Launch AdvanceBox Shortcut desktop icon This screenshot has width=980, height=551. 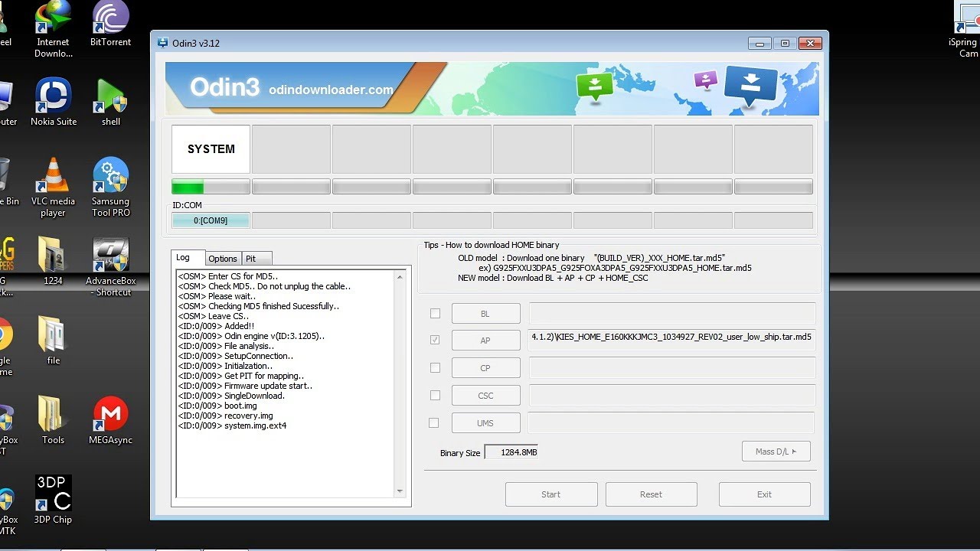[x=111, y=267]
